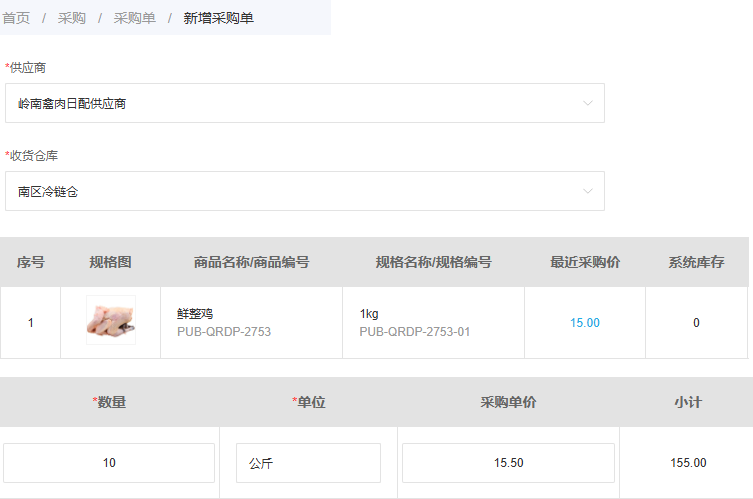Image resolution: width=753 pixels, height=499 pixels.
Task: Click the 鲜整鸡 product thumbnail
Action: (111, 320)
